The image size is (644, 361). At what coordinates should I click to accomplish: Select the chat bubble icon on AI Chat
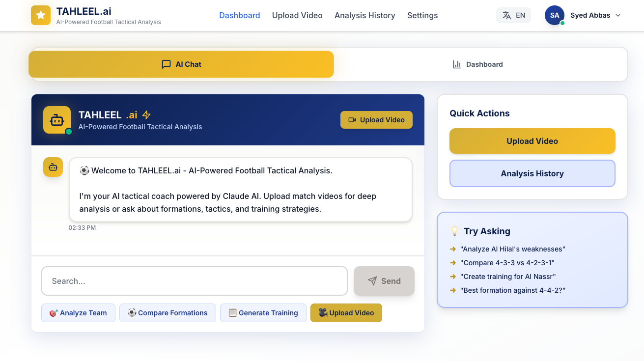click(167, 64)
